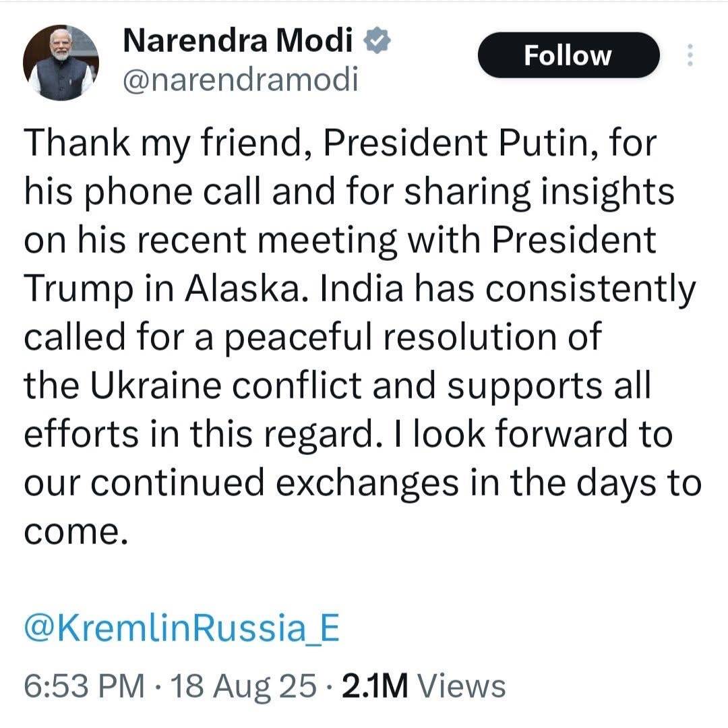
Task: Click the word Views beside 2.1M
Action: click(x=462, y=686)
